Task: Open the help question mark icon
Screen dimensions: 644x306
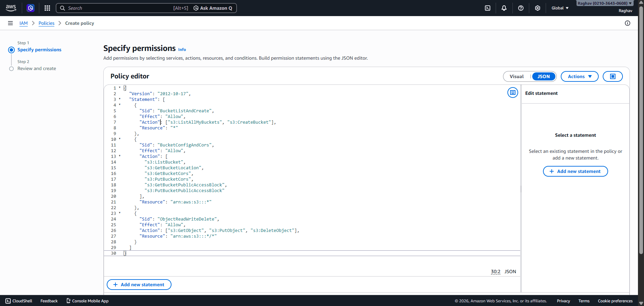Action: pyautogui.click(x=521, y=8)
